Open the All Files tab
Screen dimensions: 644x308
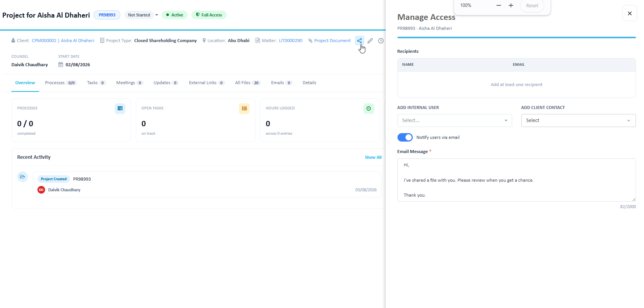click(x=248, y=83)
